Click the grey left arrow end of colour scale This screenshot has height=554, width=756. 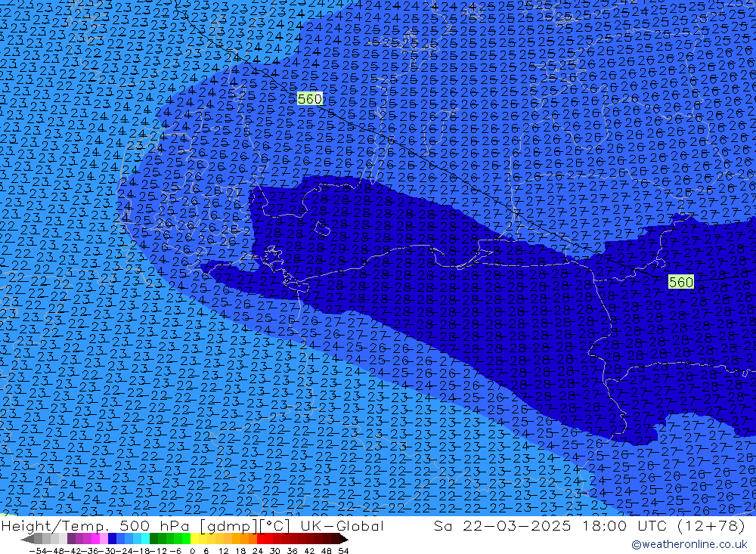click(x=27, y=539)
